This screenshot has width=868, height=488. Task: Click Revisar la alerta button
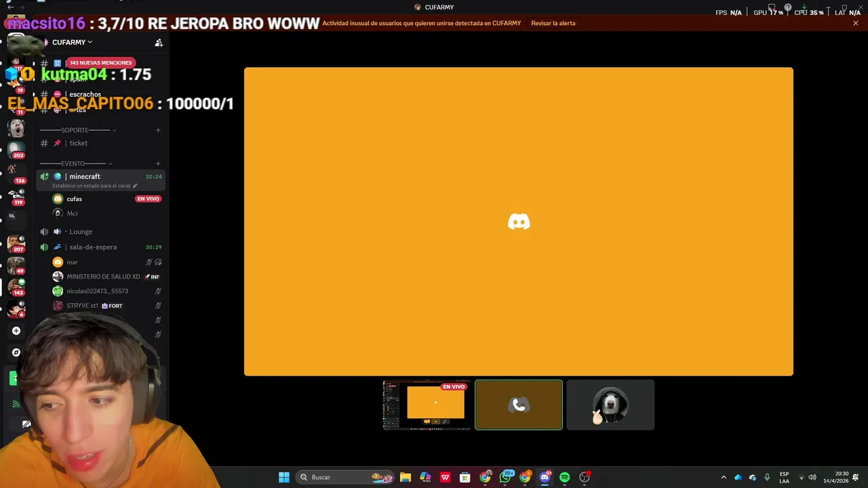click(x=553, y=23)
